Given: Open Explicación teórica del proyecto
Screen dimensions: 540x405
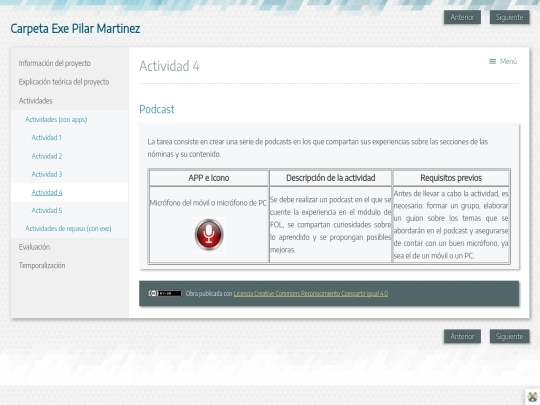Looking at the screenshot, I should [64, 82].
